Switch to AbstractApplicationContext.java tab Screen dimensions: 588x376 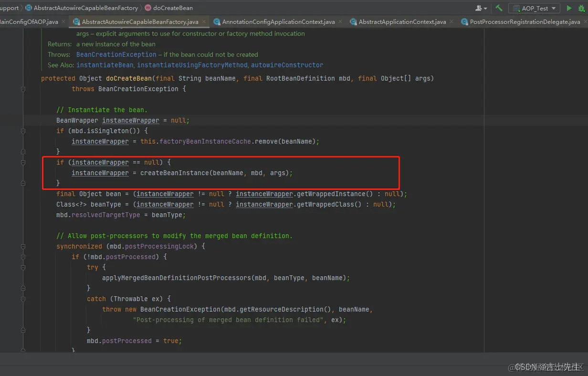(402, 22)
